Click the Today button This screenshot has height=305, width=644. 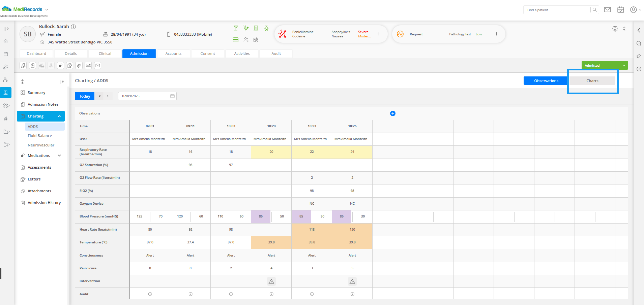85,96
